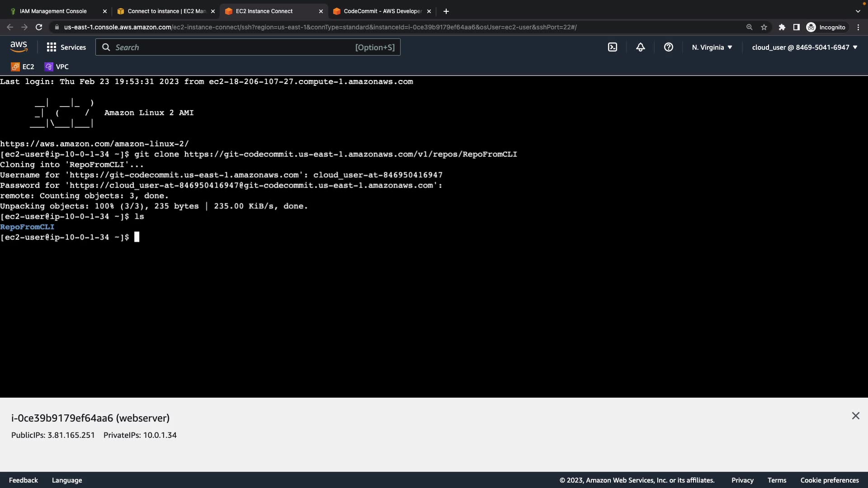Open the VPC shortcut in favorites bar
Image resolution: width=868 pixels, height=488 pixels.
pos(57,66)
